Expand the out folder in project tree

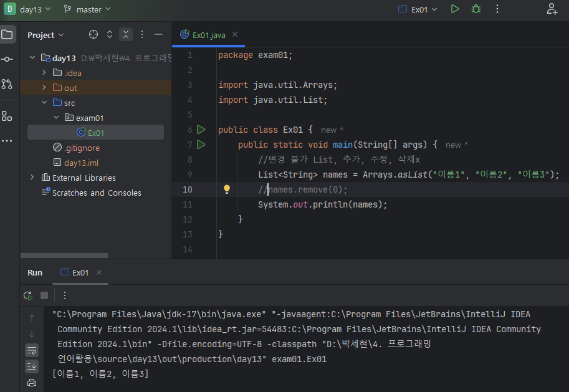[x=44, y=88]
